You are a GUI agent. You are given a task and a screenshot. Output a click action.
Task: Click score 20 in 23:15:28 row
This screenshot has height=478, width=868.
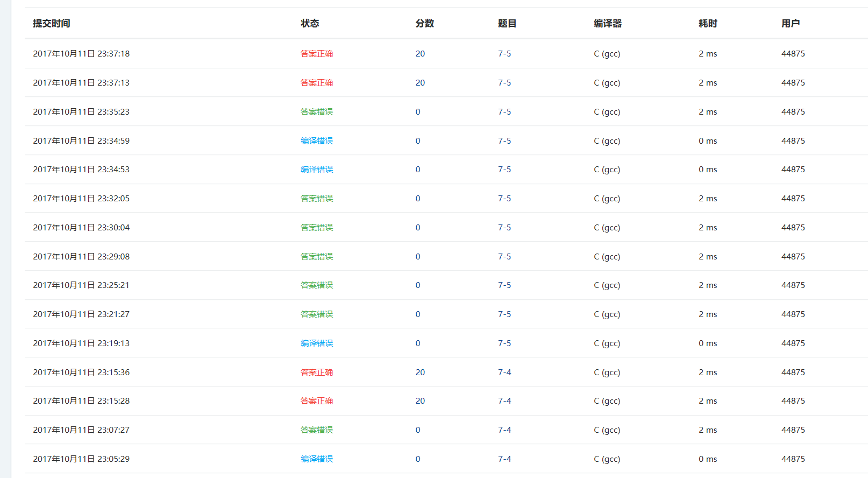420,401
